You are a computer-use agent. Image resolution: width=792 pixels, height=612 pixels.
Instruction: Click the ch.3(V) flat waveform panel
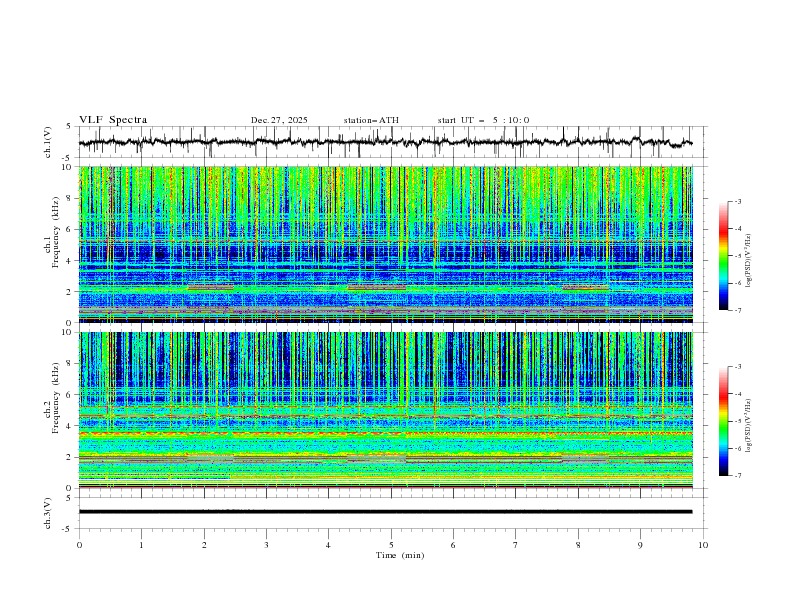pyautogui.click(x=390, y=511)
